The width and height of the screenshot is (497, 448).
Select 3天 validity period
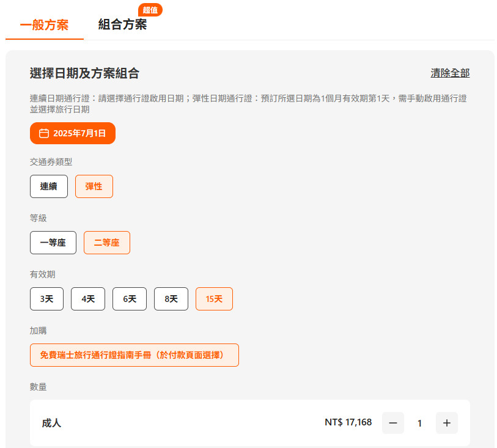coord(46,299)
